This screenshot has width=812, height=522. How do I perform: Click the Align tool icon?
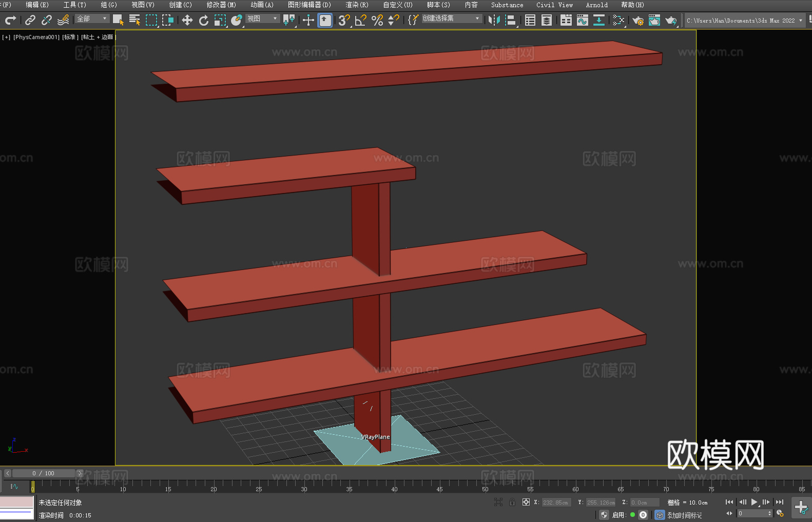[x=511, y=20]
